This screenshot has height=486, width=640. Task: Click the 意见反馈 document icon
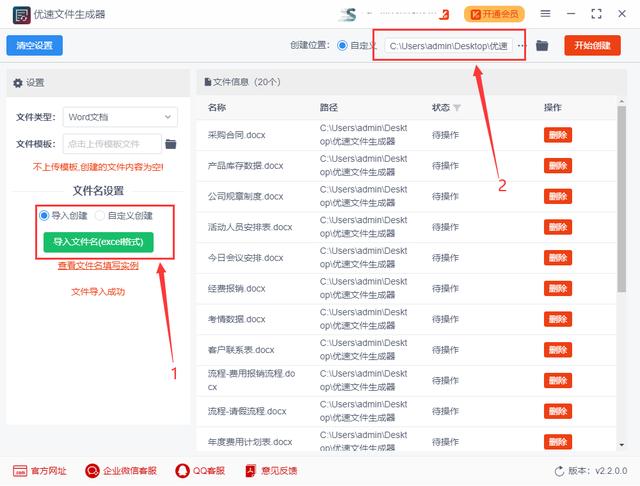point(250,471)
